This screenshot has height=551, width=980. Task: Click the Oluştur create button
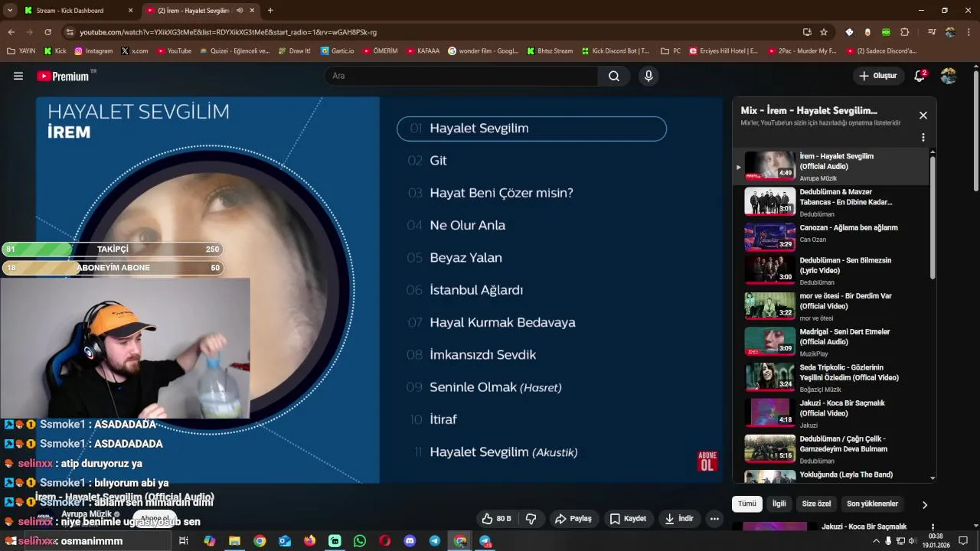coord(877,76)
